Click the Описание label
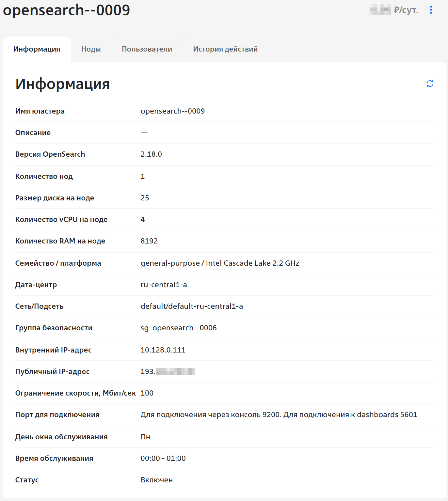Viewport: 448px width, 501px height. pyautogui.click(x=33, y=133)
